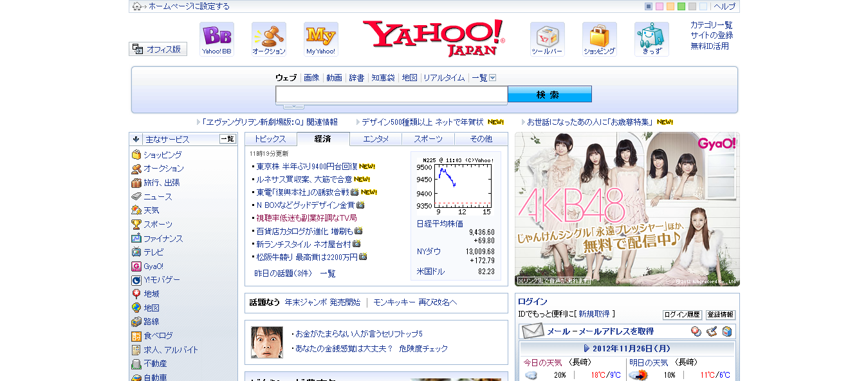
Task: Click the 検索 search button
Action: 549,95
